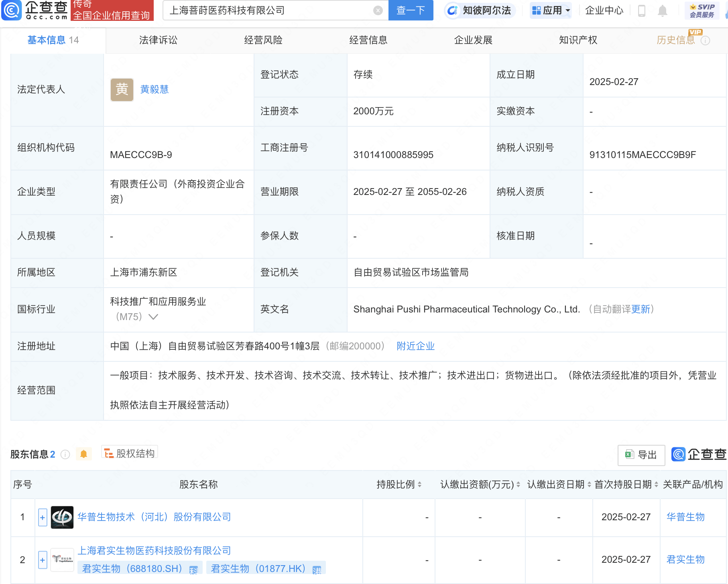
Task: Sort by 持股比例 column
Action: click(419, 485)
